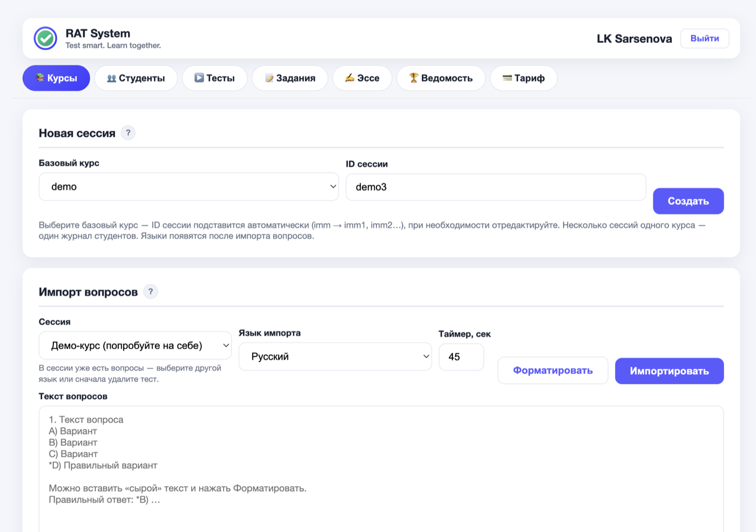Go to the Тариф tab
The image size is (756, 532).
pyautogui.click(x=524, y=78)
